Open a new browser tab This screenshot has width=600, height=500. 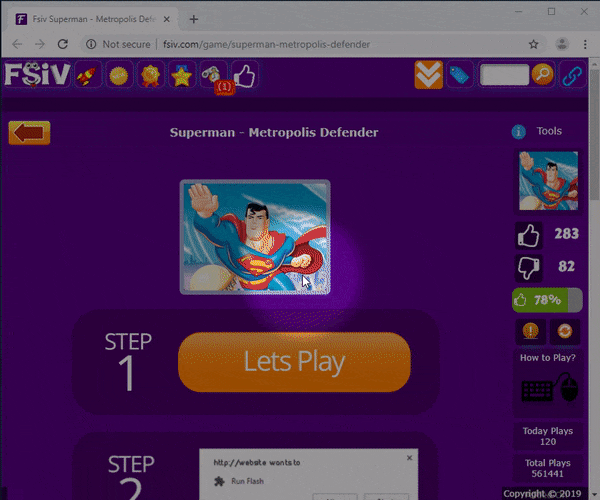coord(194,19)
